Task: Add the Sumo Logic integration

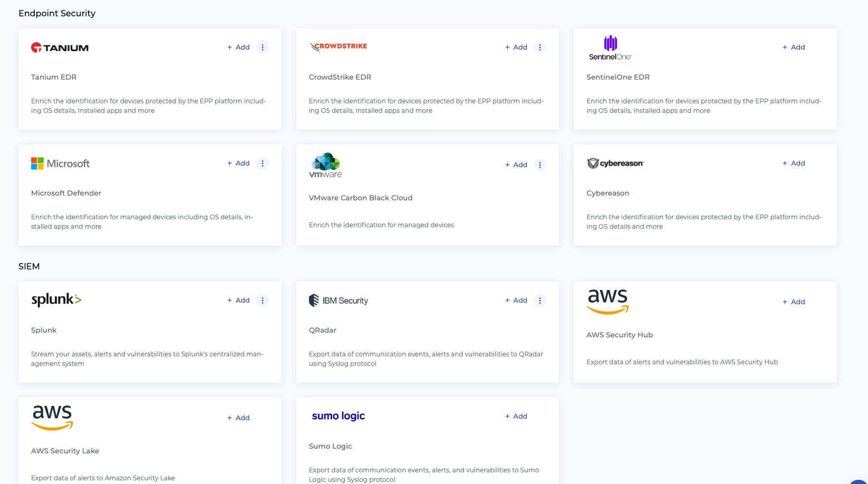Action: coord(516,417)
